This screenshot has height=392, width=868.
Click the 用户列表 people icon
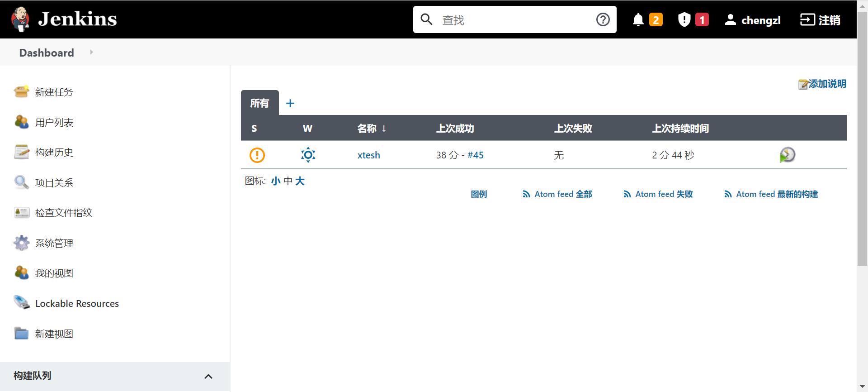pyautogui.click(x=22, y=122)
